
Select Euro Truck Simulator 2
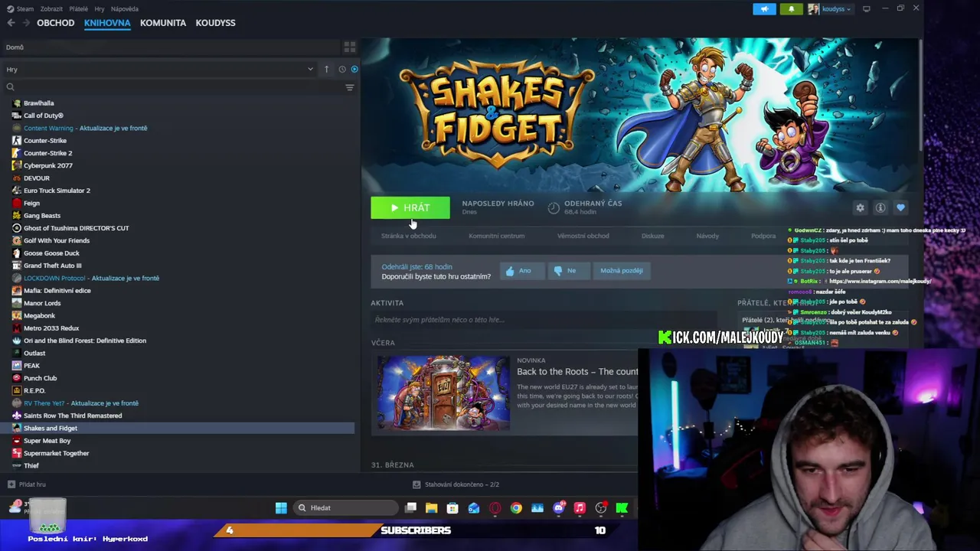[x=57, y=191]
